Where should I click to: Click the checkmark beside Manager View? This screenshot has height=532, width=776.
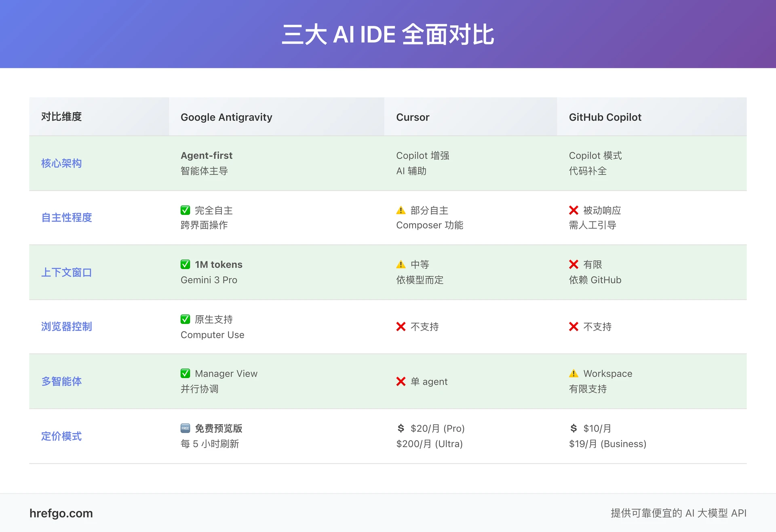[x=185, y=374]
